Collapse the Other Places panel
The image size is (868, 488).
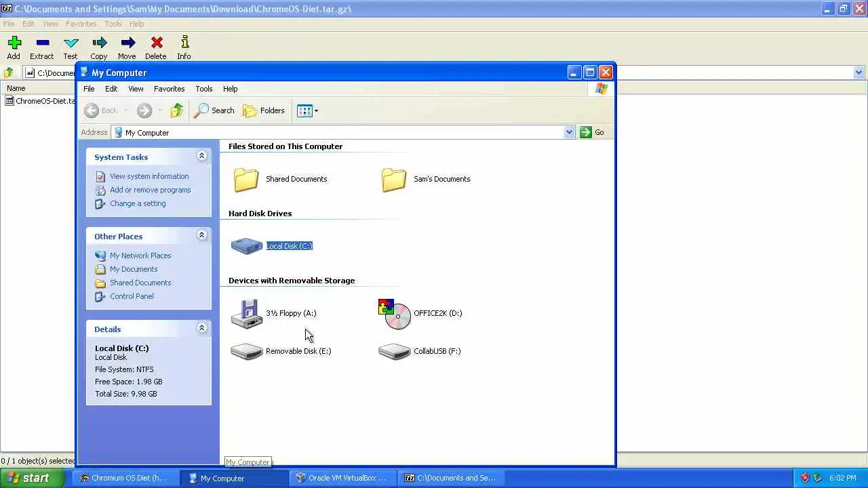(201, 235)
